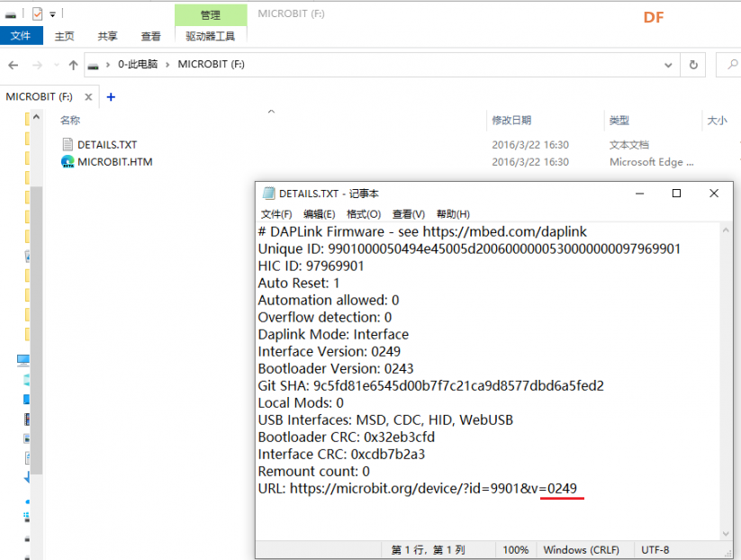This screenshot has height=560, width=741.
Task: Click the microbit.org URL line
Action: (417, 488)
